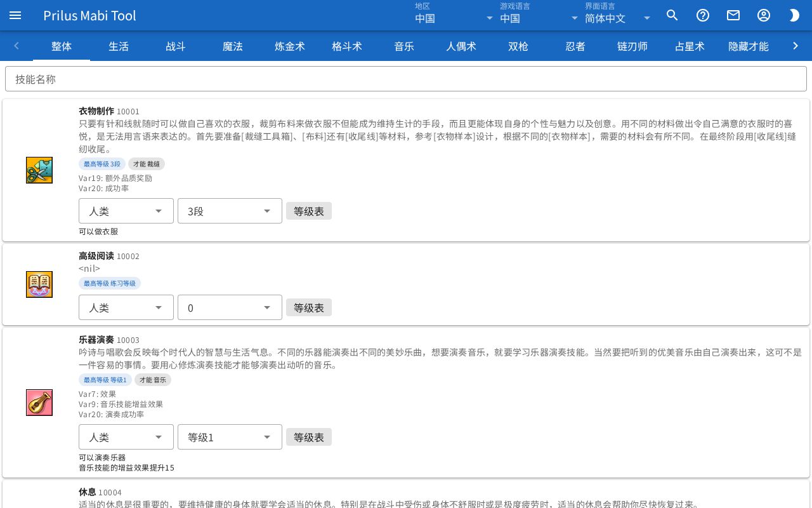This screenshot has height=508, width=812.
Task: Go to the 炼金术 tab
Action: (290, 46)
